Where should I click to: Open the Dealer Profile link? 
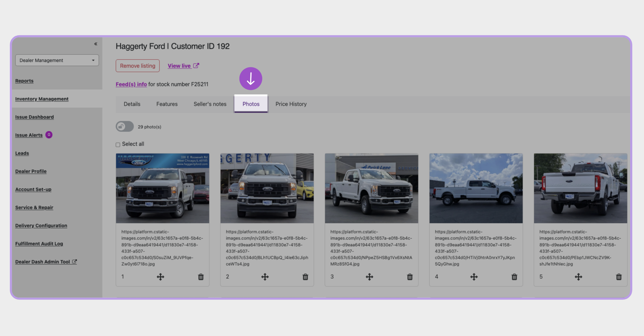(31, 171)
